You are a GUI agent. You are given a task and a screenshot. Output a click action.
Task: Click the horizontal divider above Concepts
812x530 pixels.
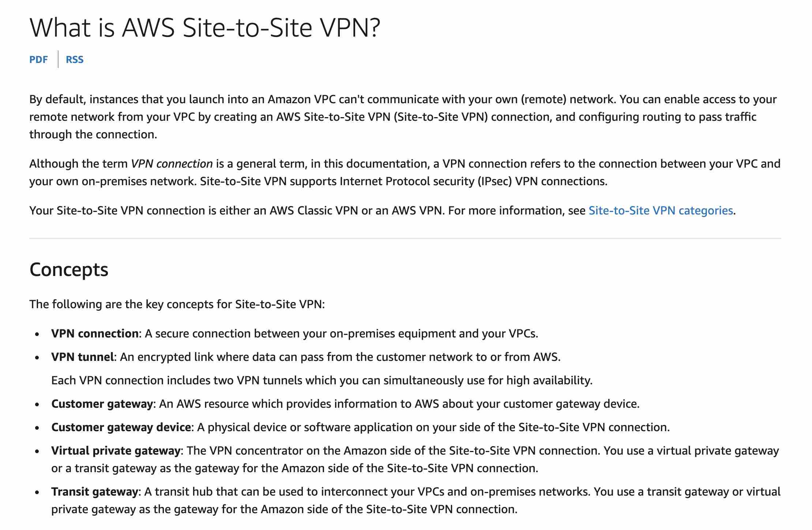(405, 238)
